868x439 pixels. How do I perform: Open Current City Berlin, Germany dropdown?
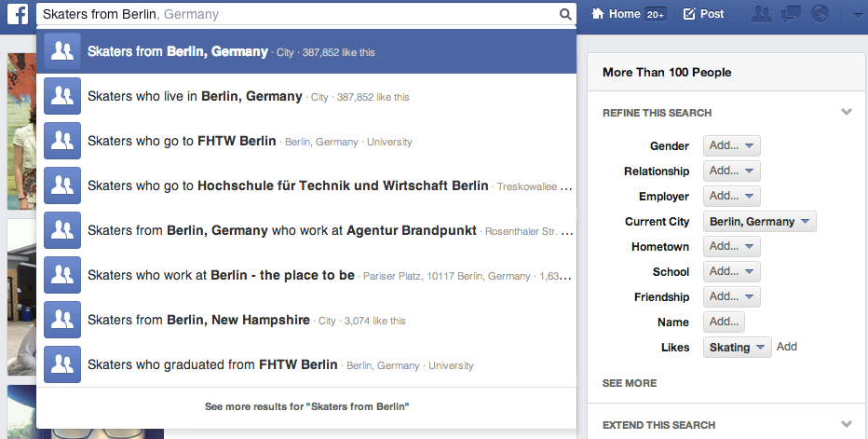[x=760, y=221]
